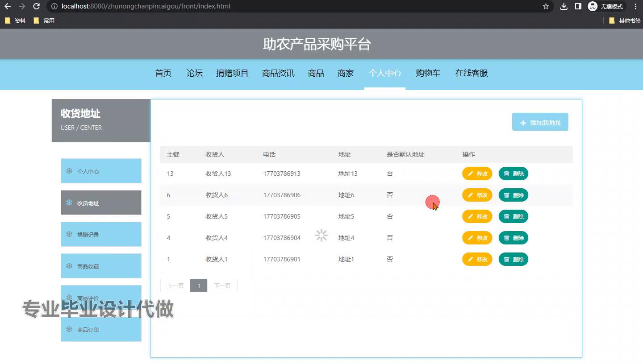Click snowflake icon beside 商品收藏 sidebar item
Viewport: 643px width, 364px height.
tap(69, 266)
